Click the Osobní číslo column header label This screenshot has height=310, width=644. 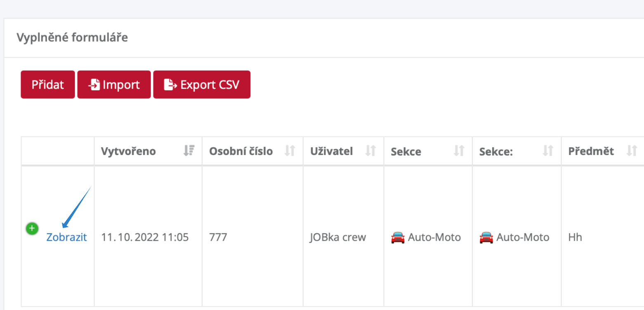(x=241, y=151)
